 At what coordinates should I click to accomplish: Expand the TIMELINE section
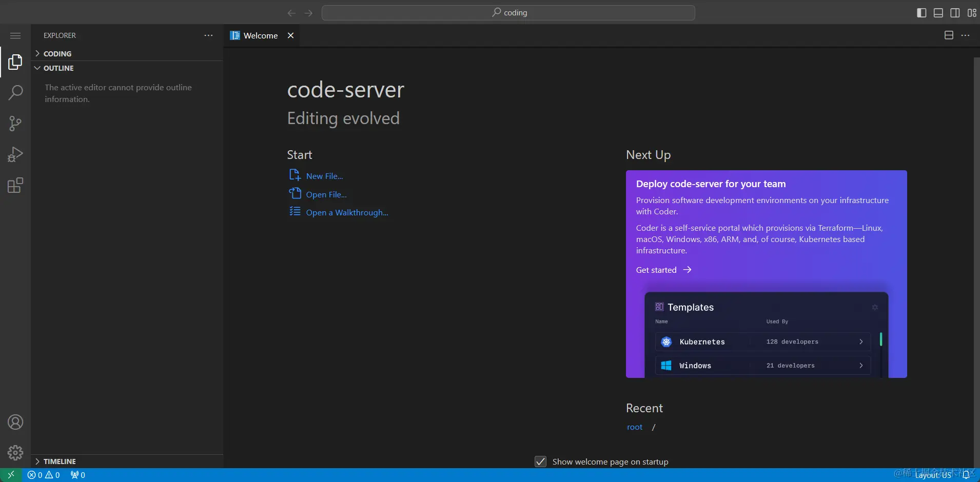pyautogui.click(x=127, y=461)
